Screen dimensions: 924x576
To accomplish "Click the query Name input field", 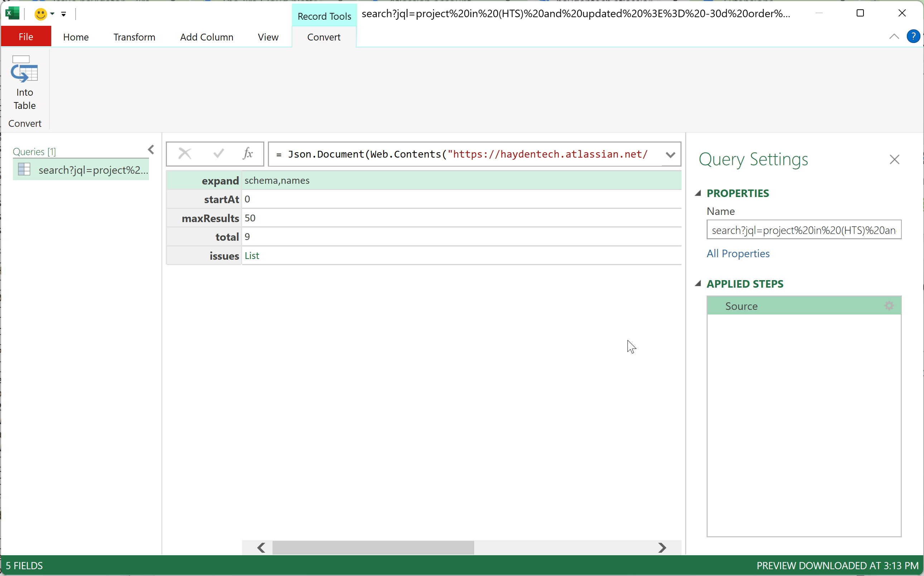I will 804,230.
